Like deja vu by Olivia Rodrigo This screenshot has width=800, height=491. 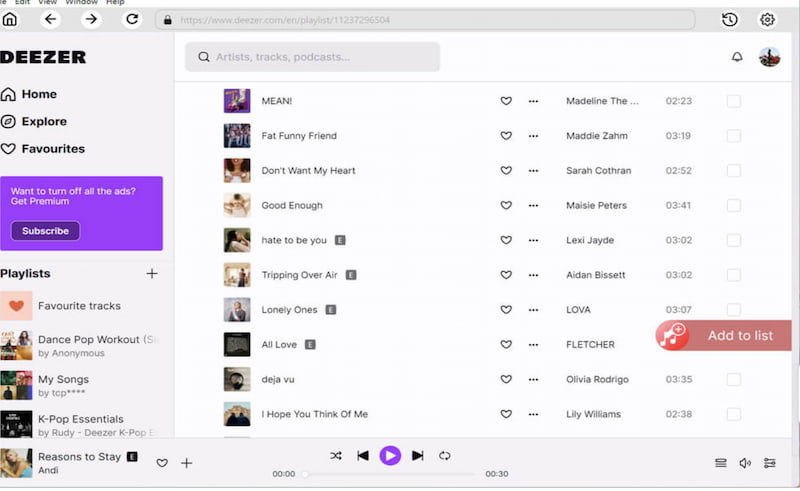click(506, 379)
